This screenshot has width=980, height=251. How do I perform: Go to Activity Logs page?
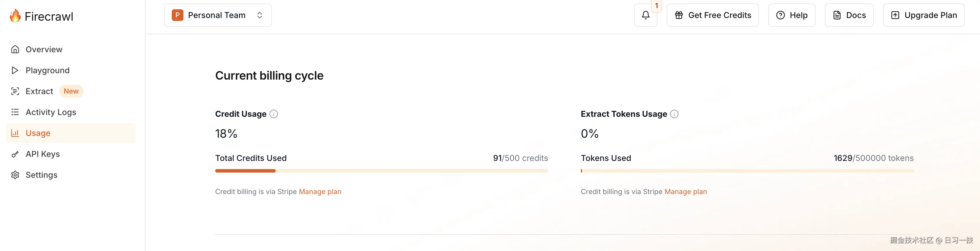click(x=51, y=112)
